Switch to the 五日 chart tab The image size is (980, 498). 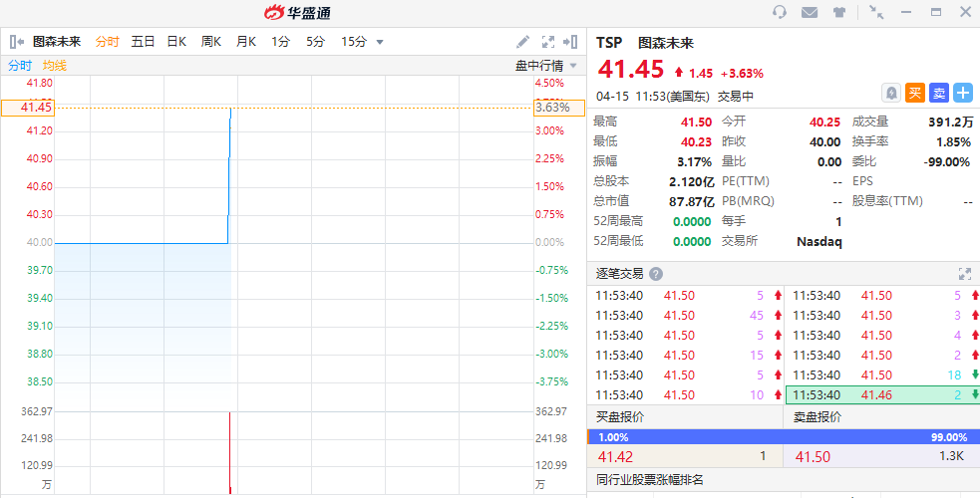[143, 42]
